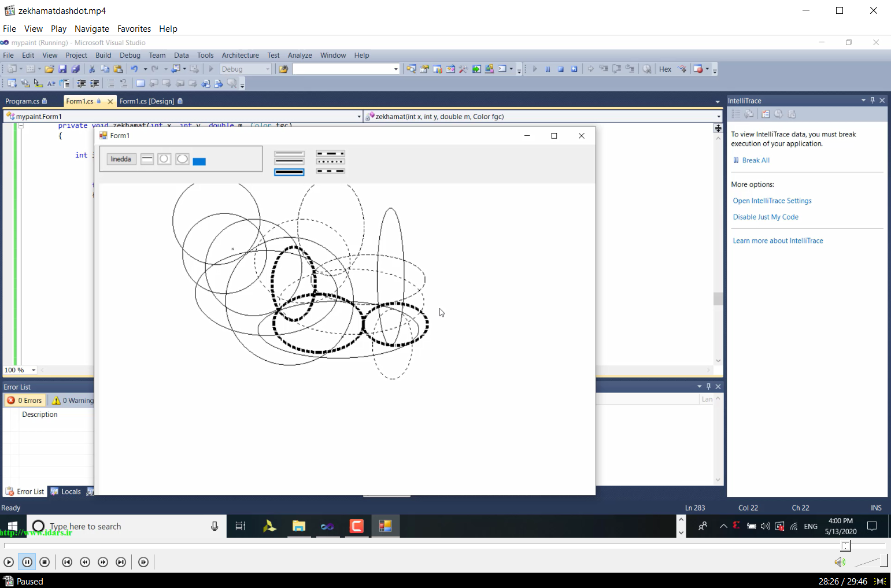891x588 pixels.
Task: Click the Break All pause icon in debug toolbar
Action: [x=548, y=69]
